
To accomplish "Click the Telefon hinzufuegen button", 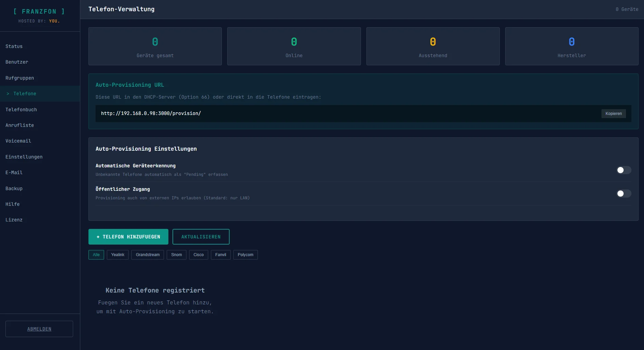I will pos(128,237).
